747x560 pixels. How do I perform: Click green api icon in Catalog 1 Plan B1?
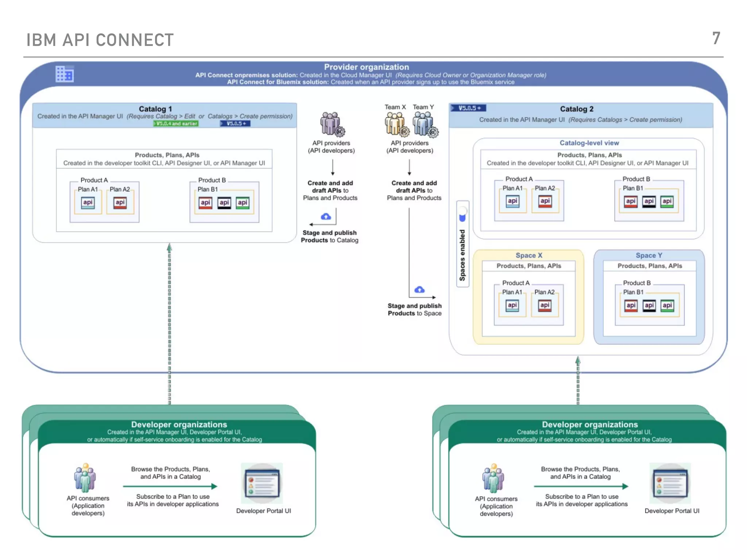tap(243, 203)
